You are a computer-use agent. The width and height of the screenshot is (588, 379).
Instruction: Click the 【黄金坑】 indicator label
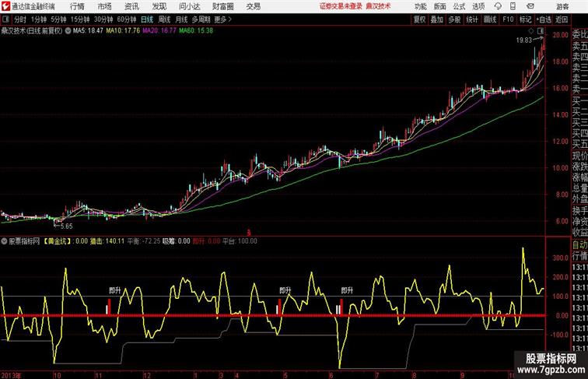58,241
